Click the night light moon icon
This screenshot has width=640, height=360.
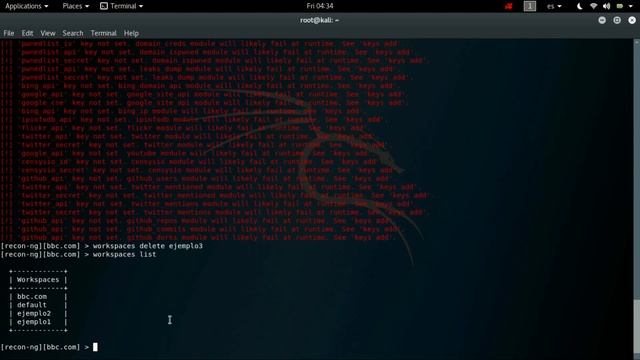tap(580, 6)
